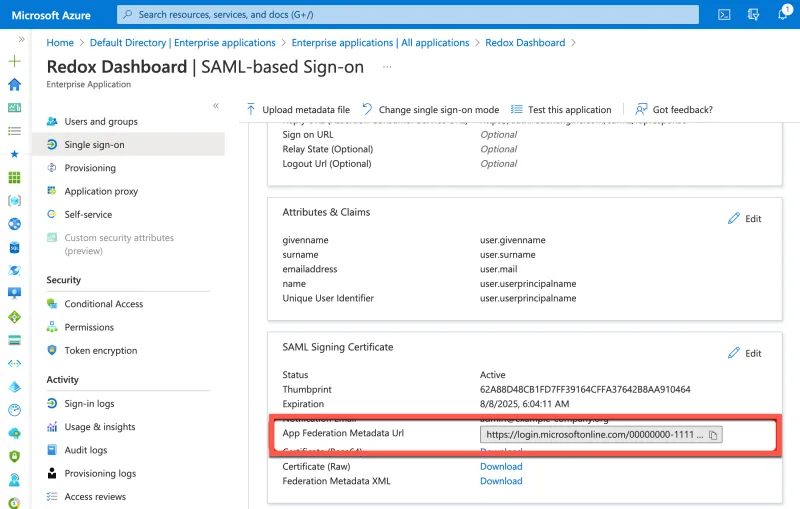The image size is (800, 509).
Task: Click the Microsoft Azure logo text
Action: 51,15
